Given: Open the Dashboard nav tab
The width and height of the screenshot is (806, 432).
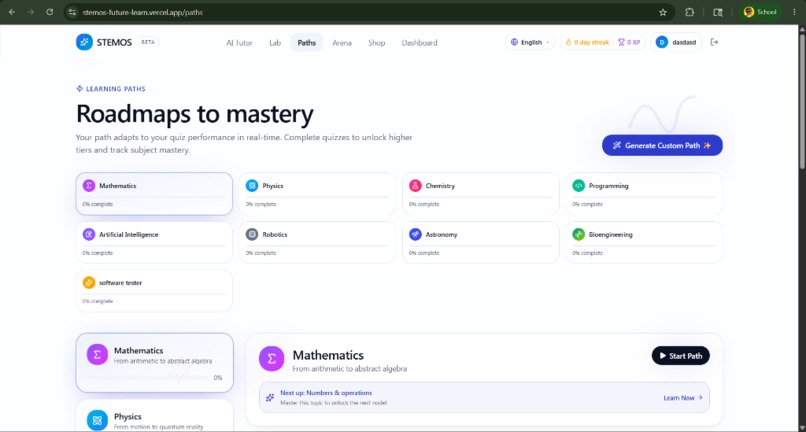Looking at the screenshot, I should tap(419, 43).
